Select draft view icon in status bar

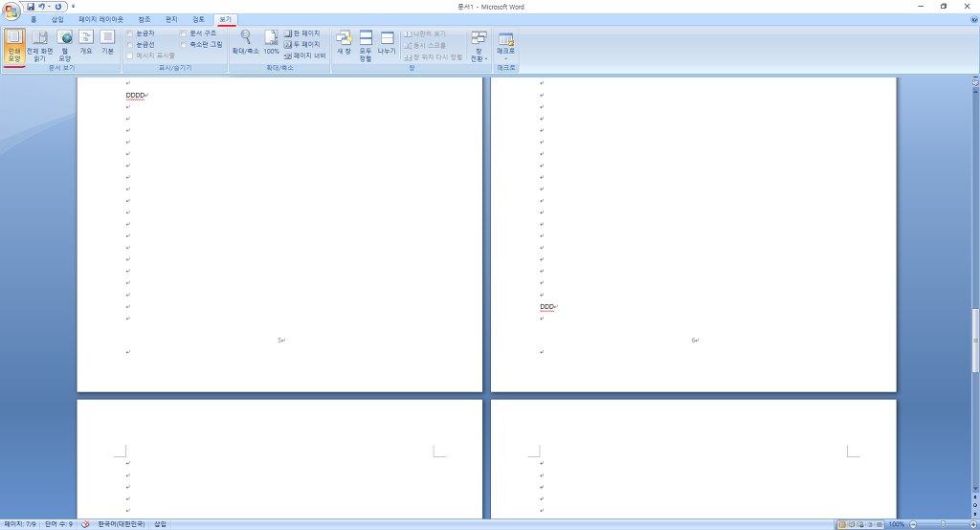tap(880, 524)
